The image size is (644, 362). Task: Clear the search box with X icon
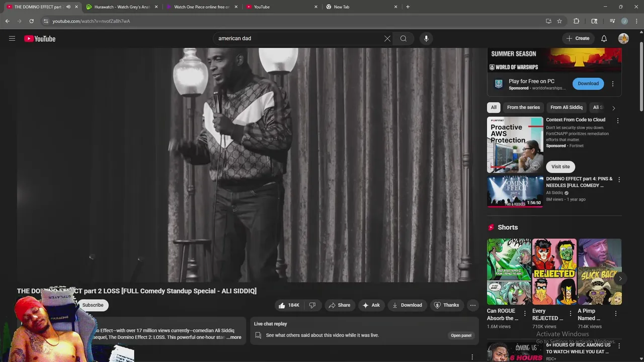point(387,38)
